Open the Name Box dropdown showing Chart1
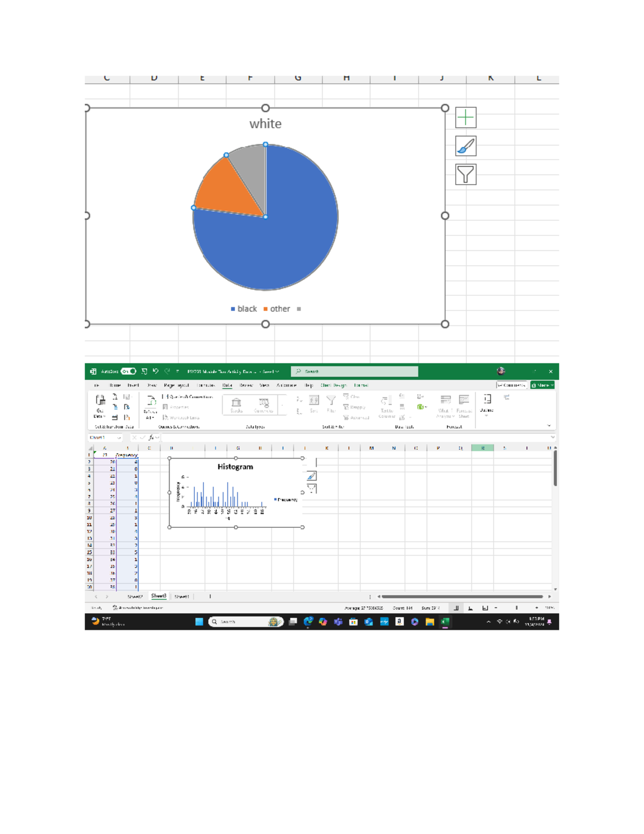This screenshot has width=644, height=834. coord(119,438)
